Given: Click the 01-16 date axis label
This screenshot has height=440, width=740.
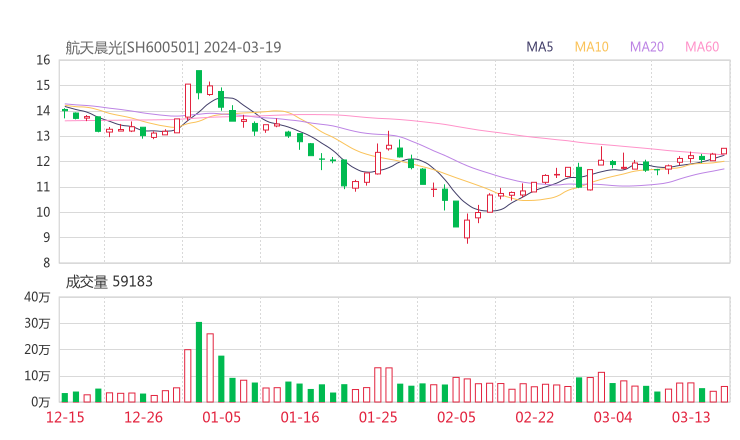Looking at the screenshot, I should point(300,417).
